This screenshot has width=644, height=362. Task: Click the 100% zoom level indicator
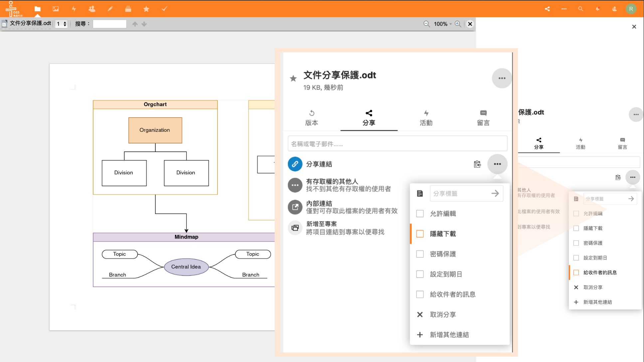441,24
